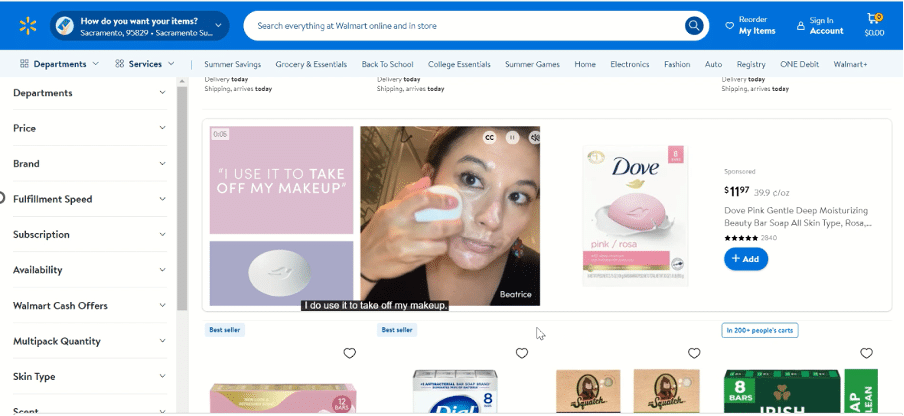The width and height of the screenshot is (904, 416).
Task: Expand the Availability filter
Action: (x=89, y=270)
